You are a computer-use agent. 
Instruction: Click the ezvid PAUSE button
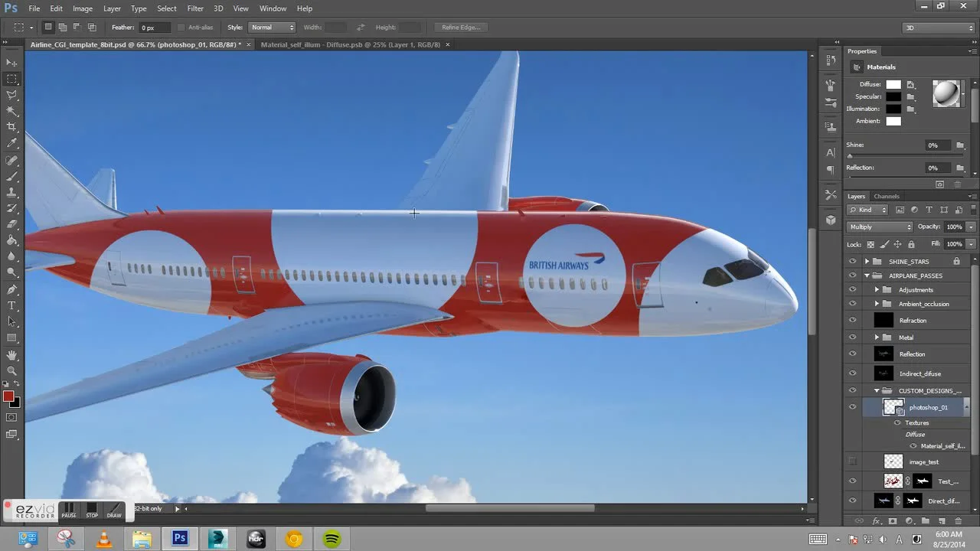click(x=69, y=510)
